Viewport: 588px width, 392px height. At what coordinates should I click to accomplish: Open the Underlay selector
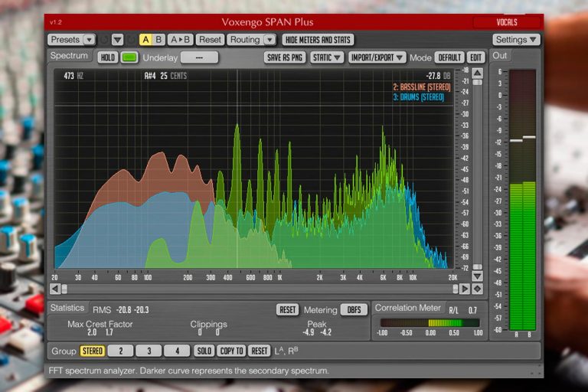tap(199, 57)
